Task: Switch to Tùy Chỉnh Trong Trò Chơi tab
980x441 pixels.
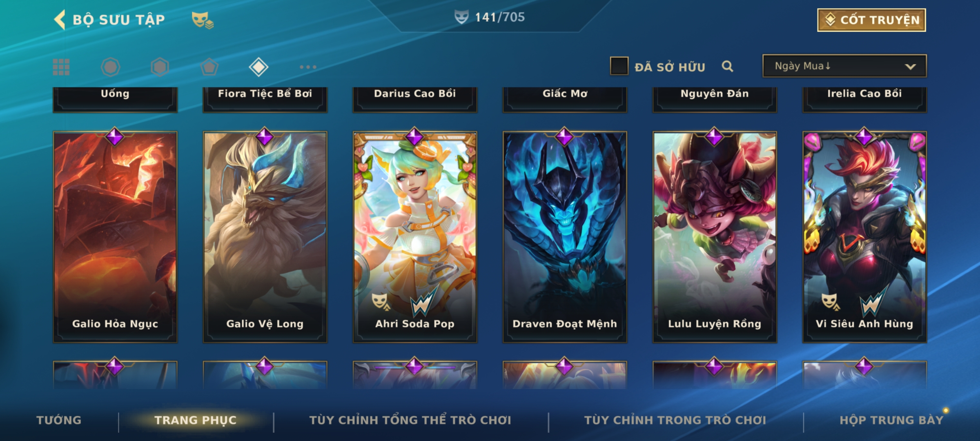Action: click(x=675, y=420)
